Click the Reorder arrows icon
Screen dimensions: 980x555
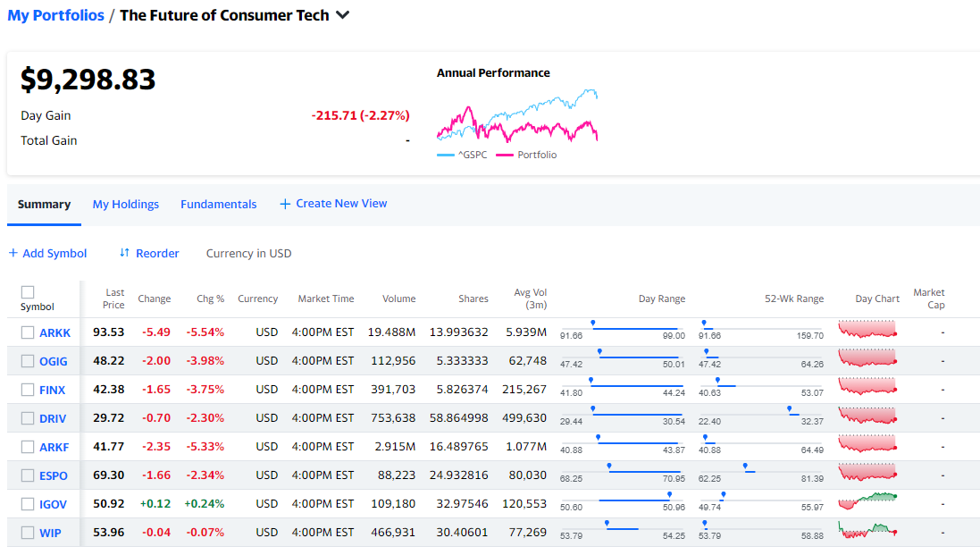tap(124, 253)
